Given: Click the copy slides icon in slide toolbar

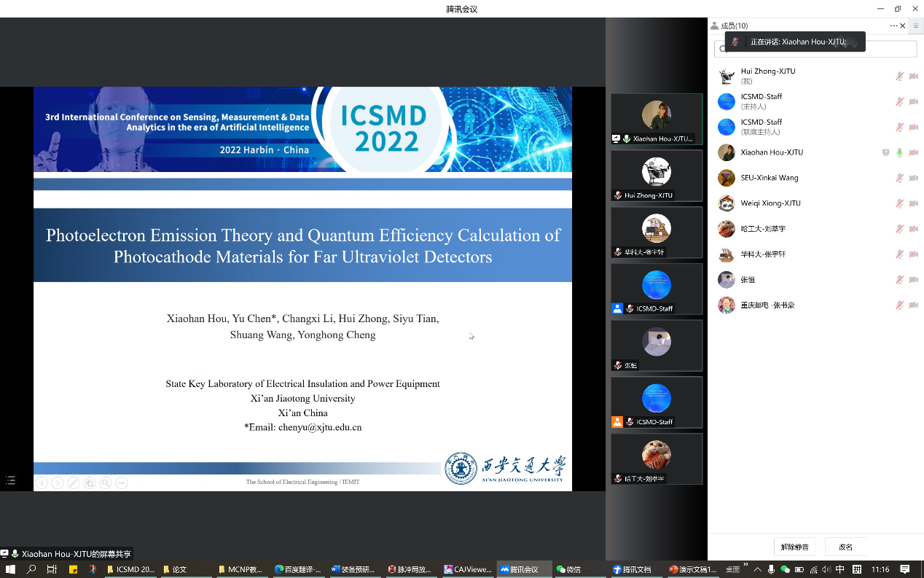Looking at the screenshot, I should [90, 483].
